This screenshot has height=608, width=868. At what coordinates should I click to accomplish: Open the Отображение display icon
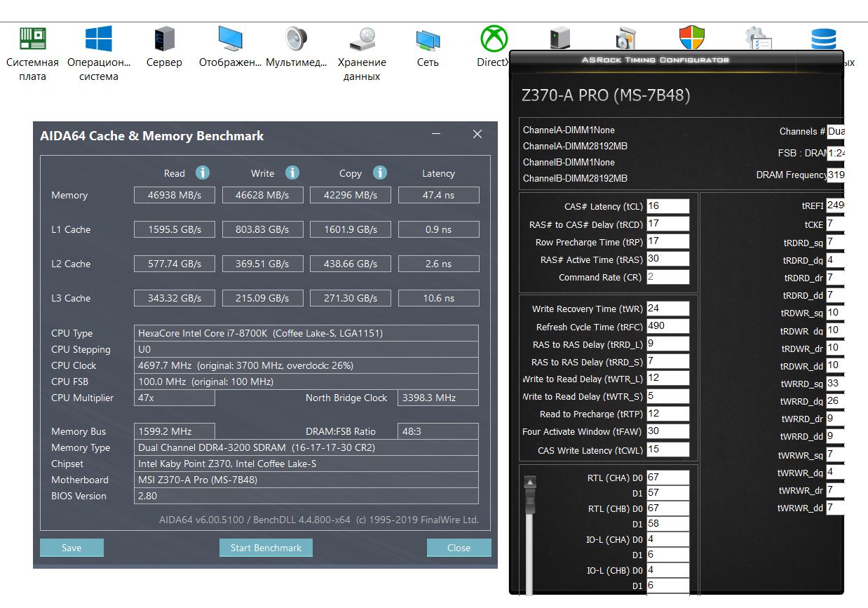230,39
